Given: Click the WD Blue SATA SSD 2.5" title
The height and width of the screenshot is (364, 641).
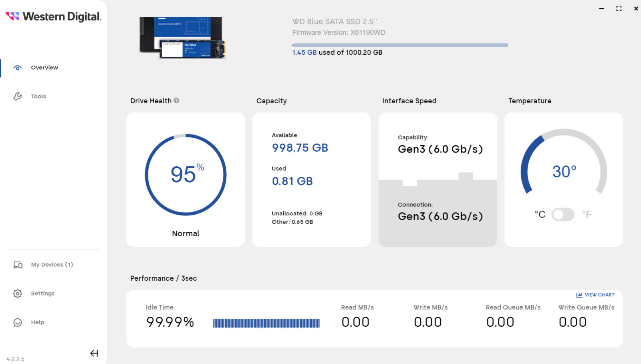Looking at the screenshot, I should [x=335, y=22].
